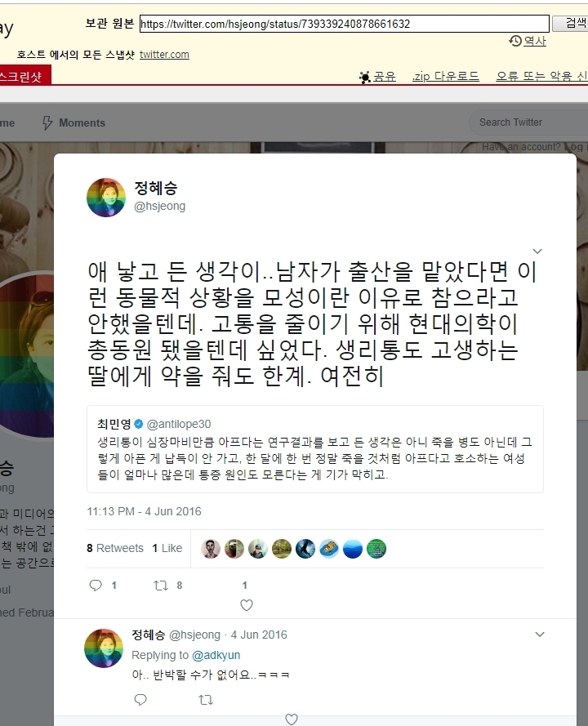Click the retweet icon showing 8
588x726 pixels.
tap(161, 586)
